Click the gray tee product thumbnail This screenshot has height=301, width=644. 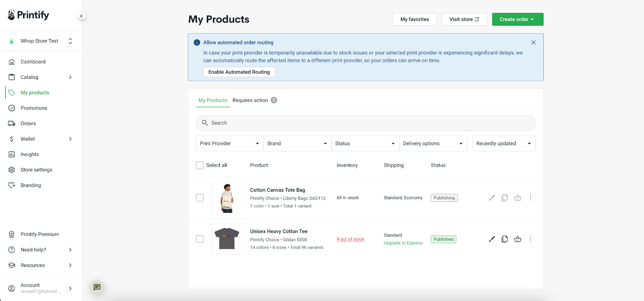(x=227, y=239)
